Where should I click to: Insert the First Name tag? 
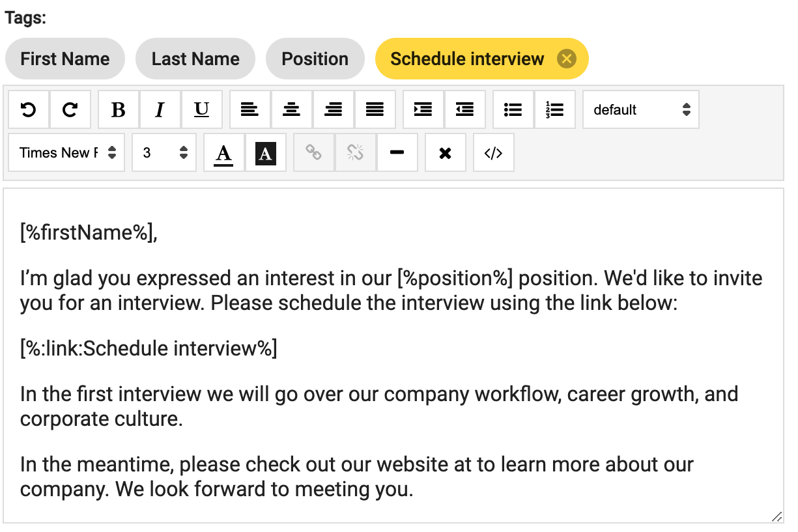click(64, 59)
